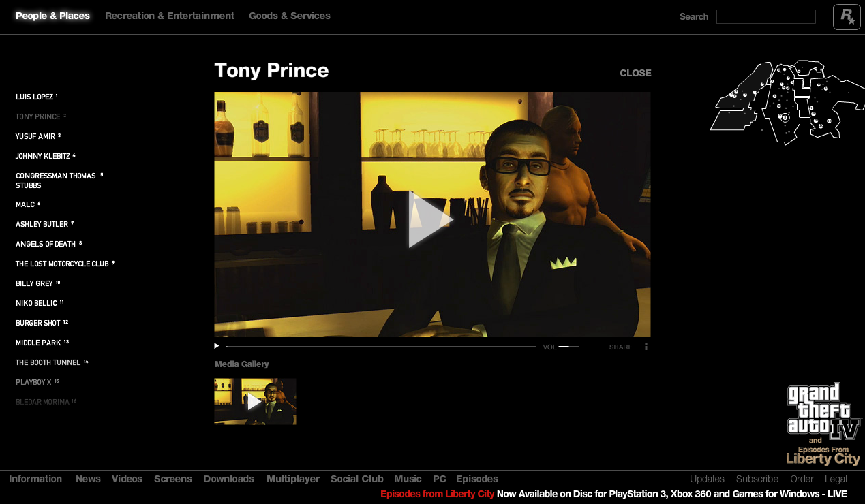Choose Johnny Klebitz from the list
The height and width of the screenshot is (504, 865).
46,156
